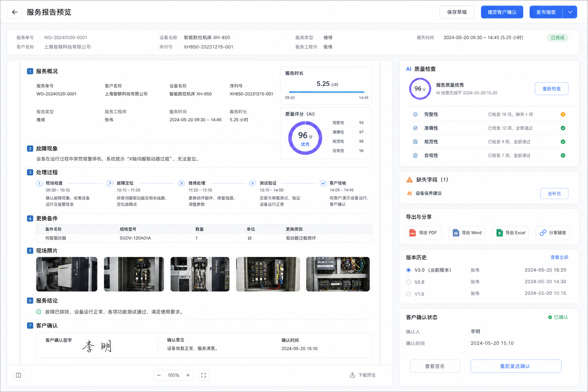
Task: Open the fourth site photo thumbnail
Action: click(x=268, y=274)
